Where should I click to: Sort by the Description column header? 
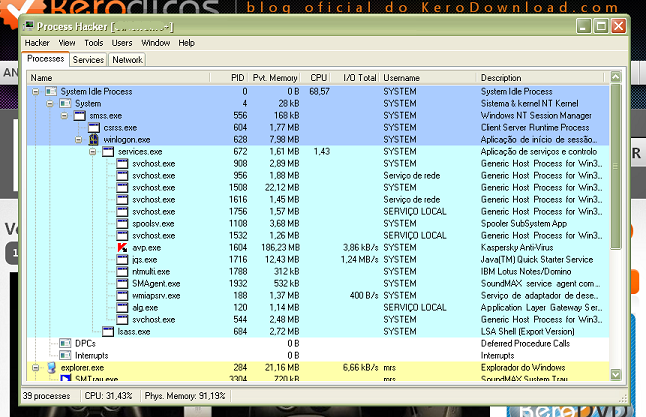coord(541,77)
